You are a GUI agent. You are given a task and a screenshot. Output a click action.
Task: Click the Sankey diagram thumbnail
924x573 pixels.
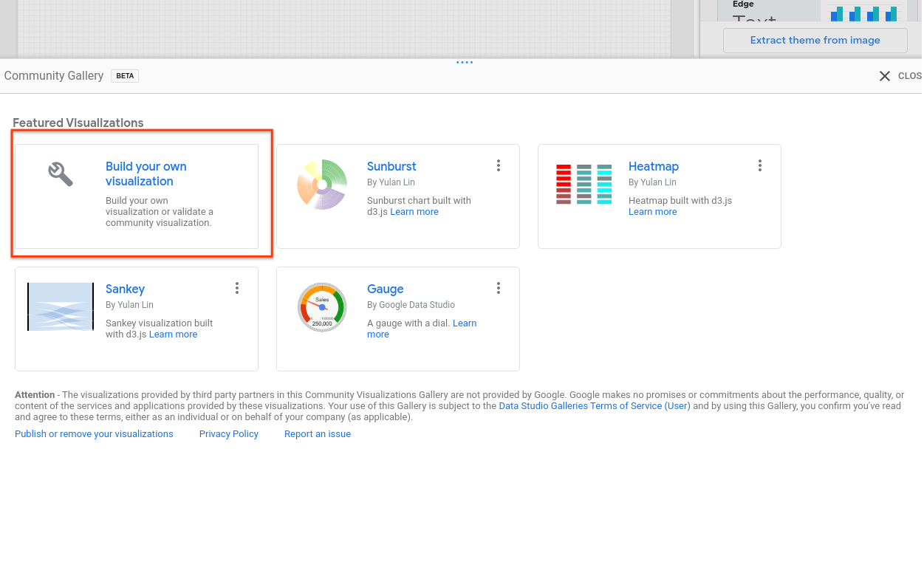click(x=61, y=306)
